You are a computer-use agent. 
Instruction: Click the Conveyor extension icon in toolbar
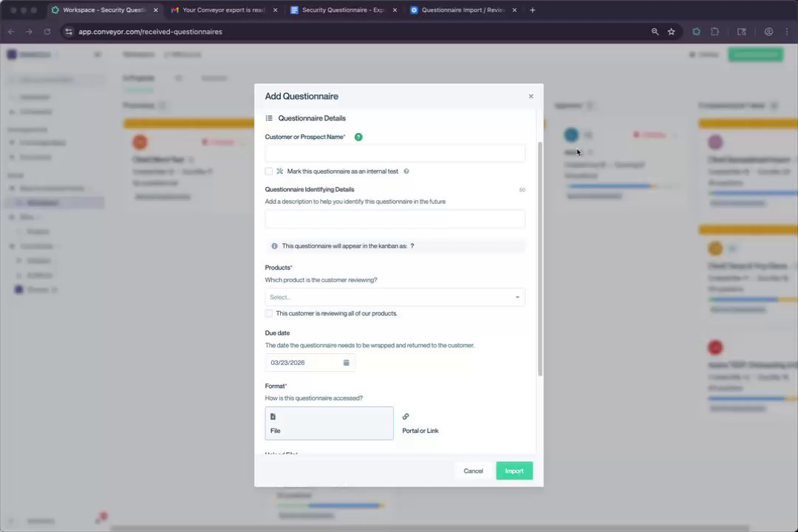(696, 32)
